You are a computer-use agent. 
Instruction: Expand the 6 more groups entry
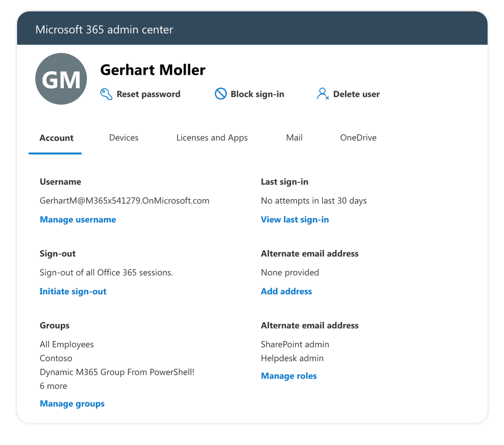point(53,386)
